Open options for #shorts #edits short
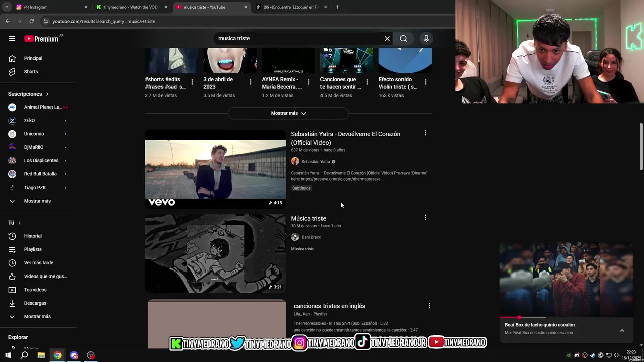This screenshot has width=644, height=362. tap(192, 82)
